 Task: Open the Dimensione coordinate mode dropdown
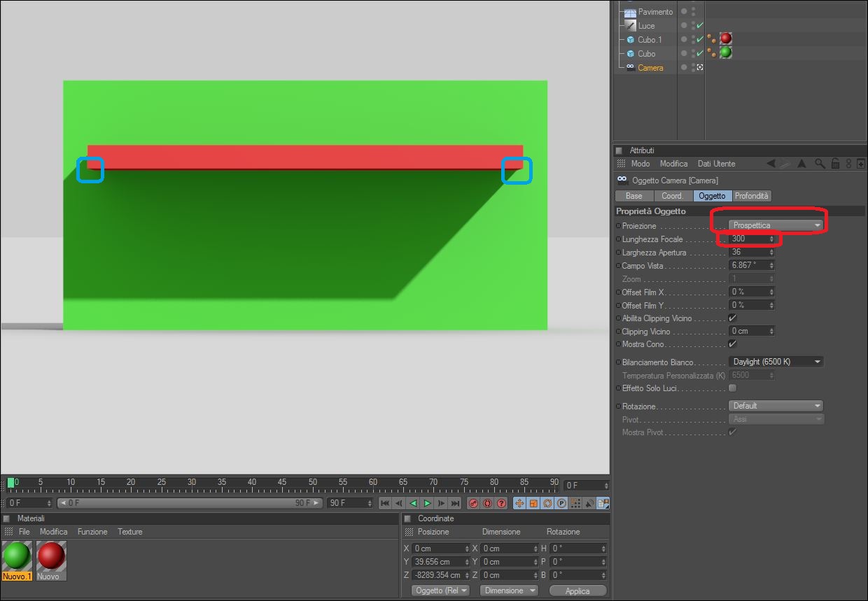(x=509, y=591)
